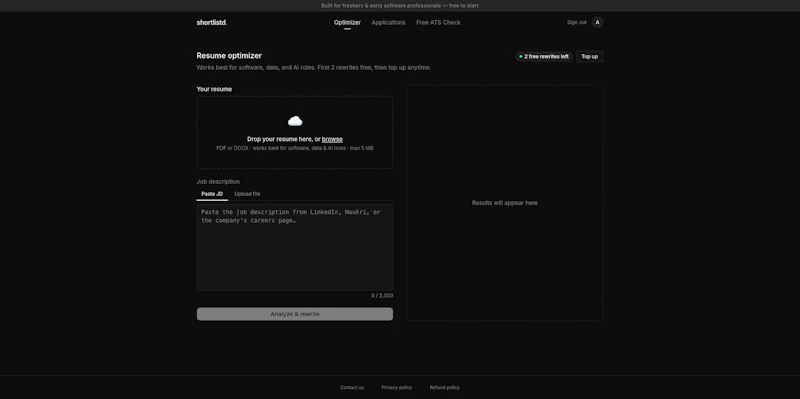Open the user avatar 'A' menu
The height and width of the screenshot is (399, 800).
(x=597, y=22)
